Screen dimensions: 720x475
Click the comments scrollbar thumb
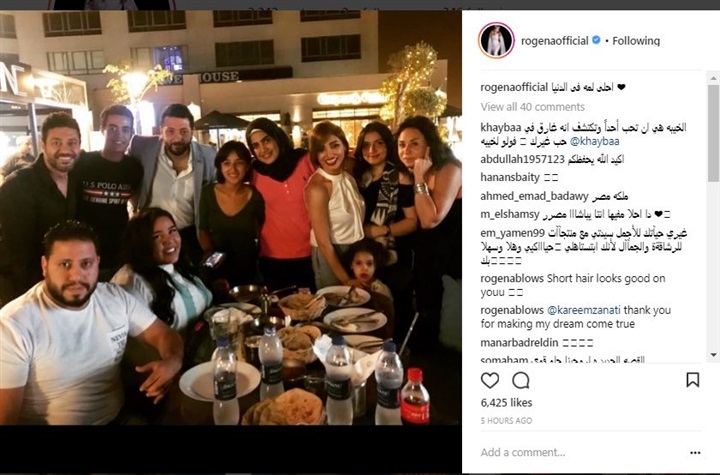[x=713, y=133]
